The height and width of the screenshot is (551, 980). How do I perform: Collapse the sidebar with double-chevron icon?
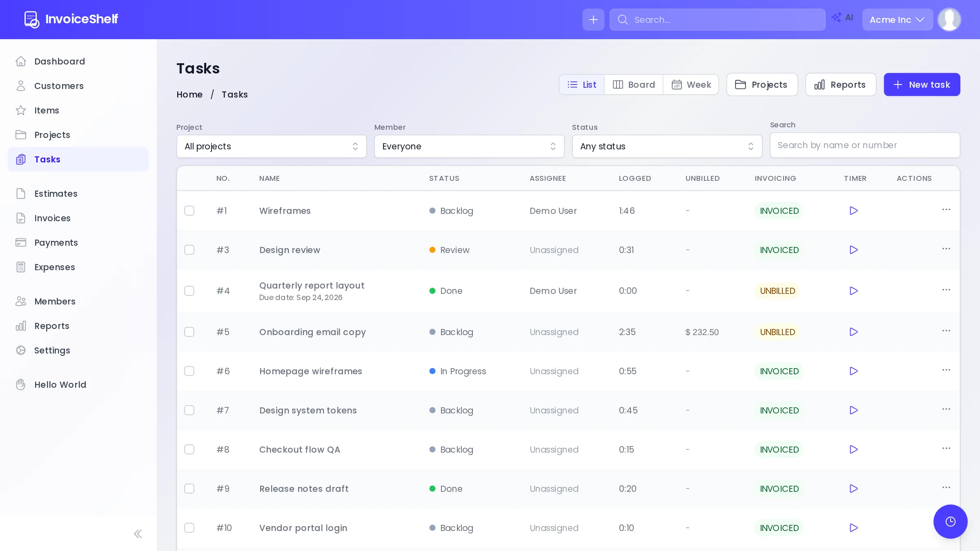(x=138, y=534)
